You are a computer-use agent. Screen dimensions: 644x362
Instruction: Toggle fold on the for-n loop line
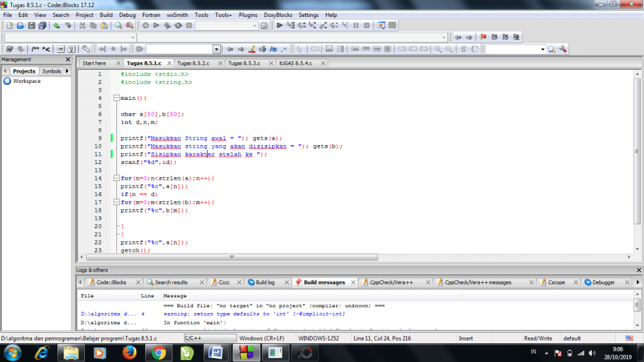coord(116,178)
